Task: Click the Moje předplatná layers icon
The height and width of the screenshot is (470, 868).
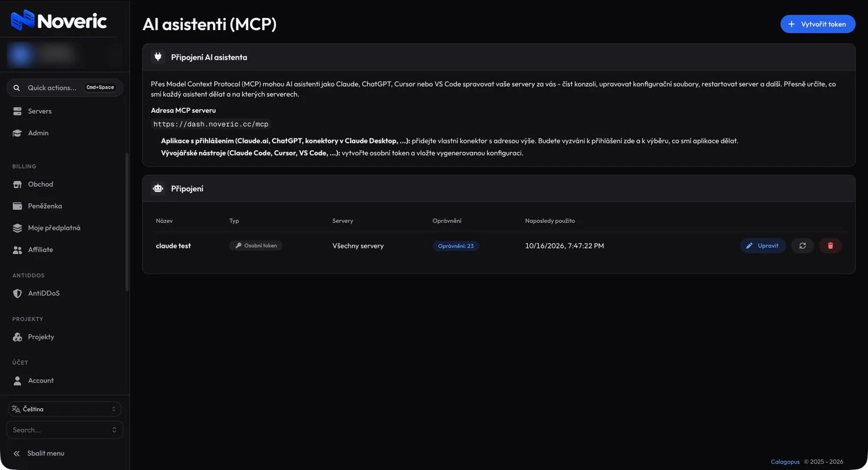Action: tap(17, 228)
